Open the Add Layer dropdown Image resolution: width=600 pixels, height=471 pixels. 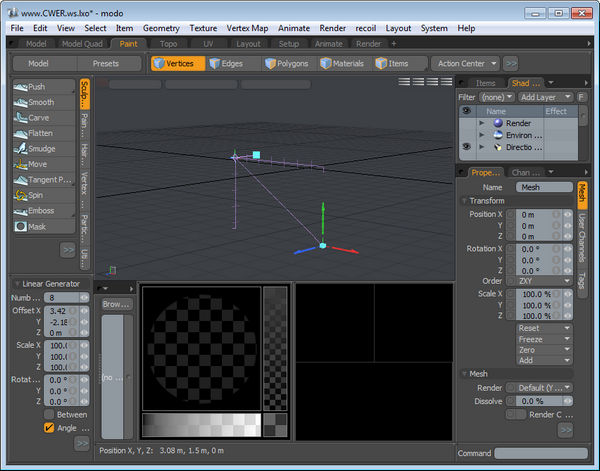coord(545,97)
